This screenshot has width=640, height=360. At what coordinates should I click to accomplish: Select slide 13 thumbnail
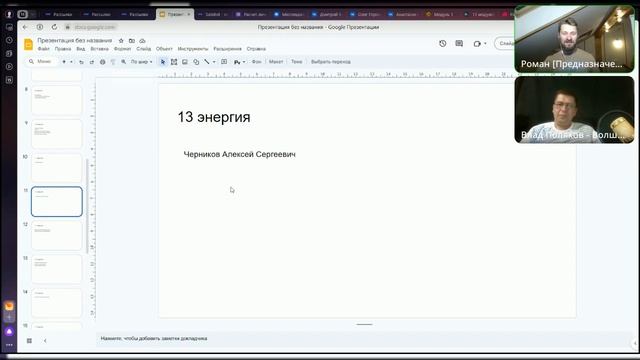57,269
